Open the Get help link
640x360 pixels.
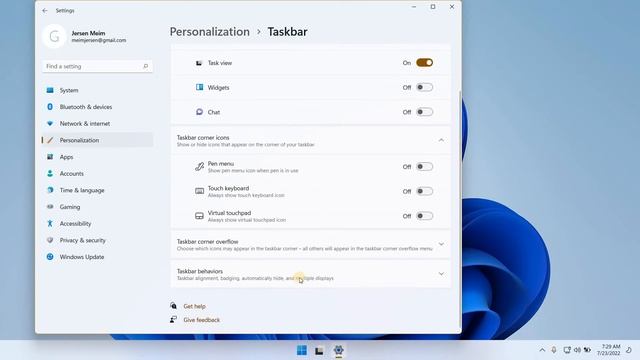point(194,306)
